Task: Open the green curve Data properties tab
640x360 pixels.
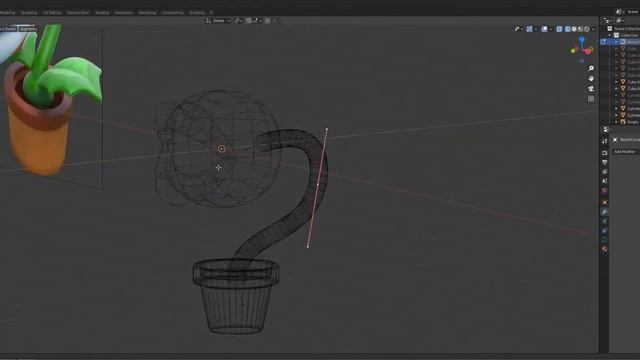Action: coord(604,240)
